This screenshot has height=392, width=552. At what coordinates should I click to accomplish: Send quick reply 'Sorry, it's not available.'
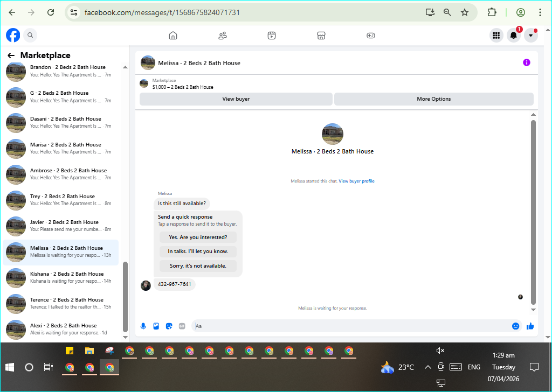coord(198,266)
